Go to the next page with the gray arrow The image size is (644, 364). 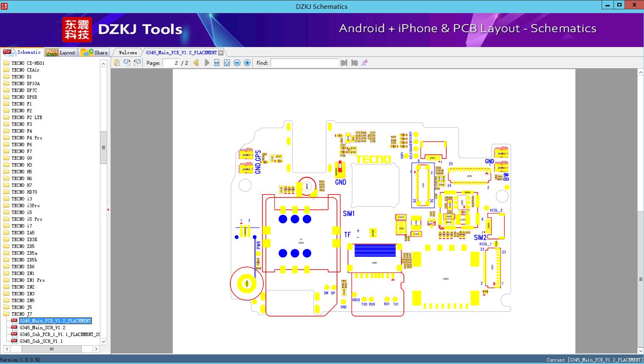pos(207,63)
